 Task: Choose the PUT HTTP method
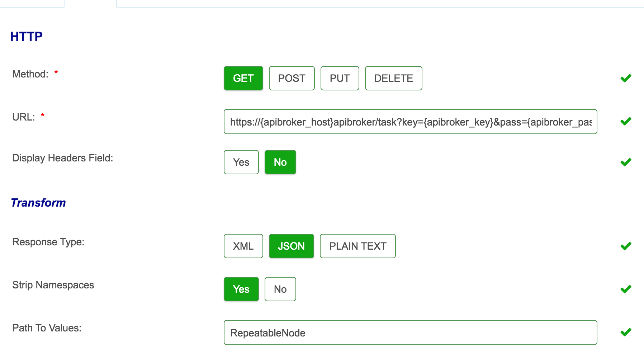pos(340,78)
